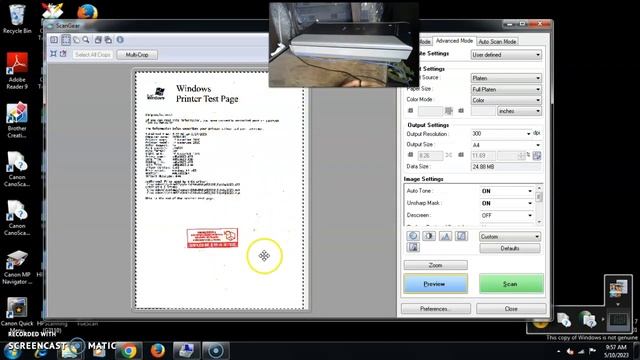
Task: Select the Move Image hand tool
Action: [76, 40]
